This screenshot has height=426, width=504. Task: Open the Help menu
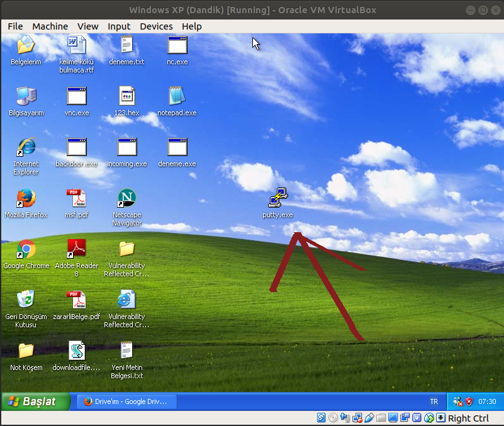[x=191, y=26]
